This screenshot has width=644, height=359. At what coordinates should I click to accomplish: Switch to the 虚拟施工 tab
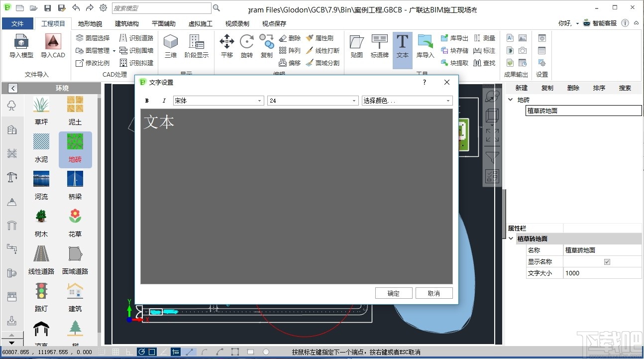pyautogui.click(x=201, y=23)
